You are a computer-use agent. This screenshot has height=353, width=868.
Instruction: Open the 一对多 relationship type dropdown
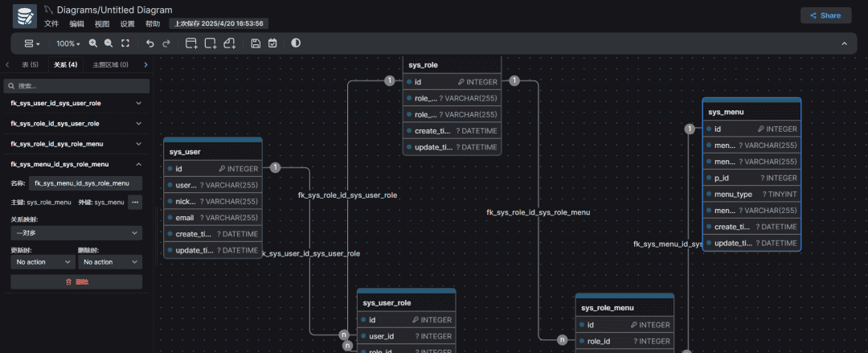tap(76, 232)
